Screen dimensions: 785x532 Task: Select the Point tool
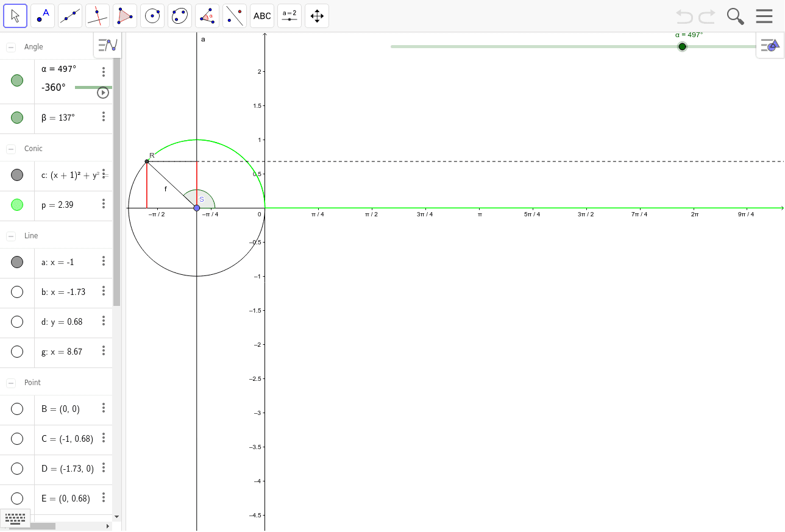(43, 16)
